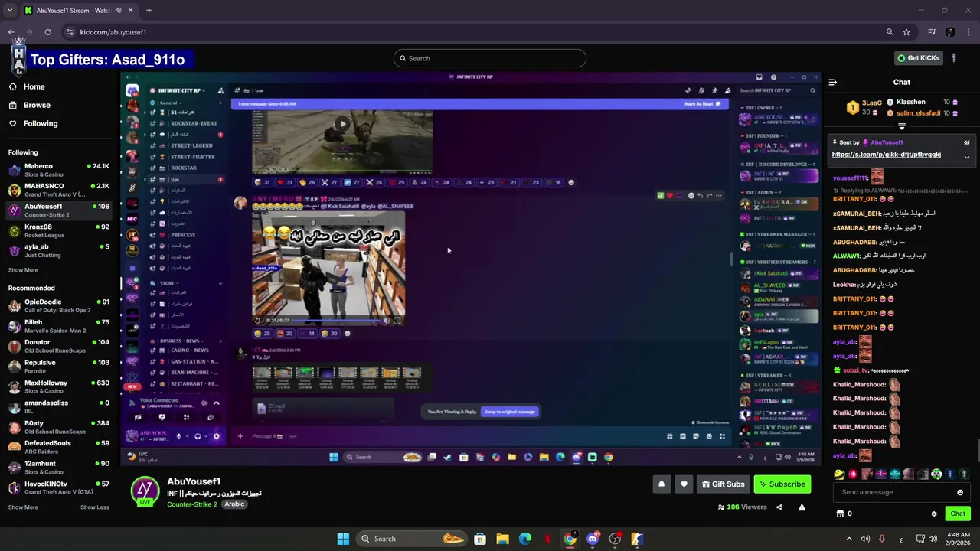The height and width of the screenshot is (551, 980).
Task: Bookmark this page with star icon
Action: click(x=906, y=32)
